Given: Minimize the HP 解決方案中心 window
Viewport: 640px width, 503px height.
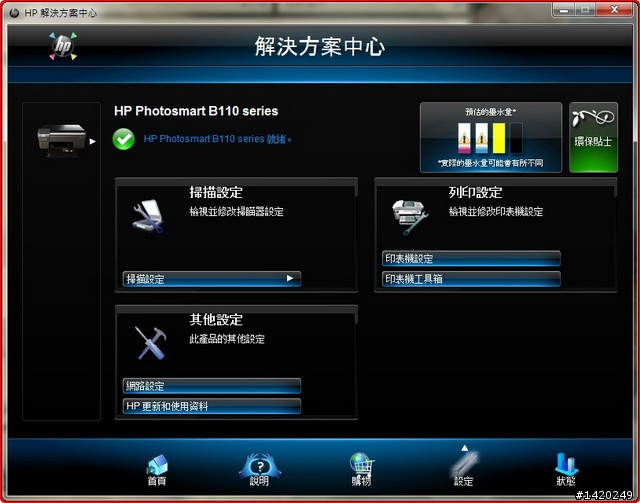Looking at the screenshot, I should (x=563, y=10).
